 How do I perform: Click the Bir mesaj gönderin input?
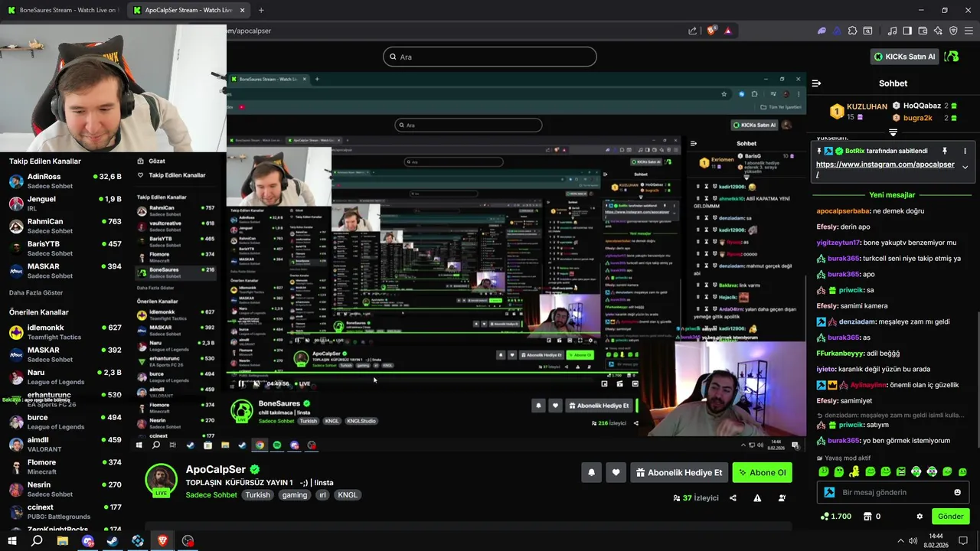(x=893, y=492)
